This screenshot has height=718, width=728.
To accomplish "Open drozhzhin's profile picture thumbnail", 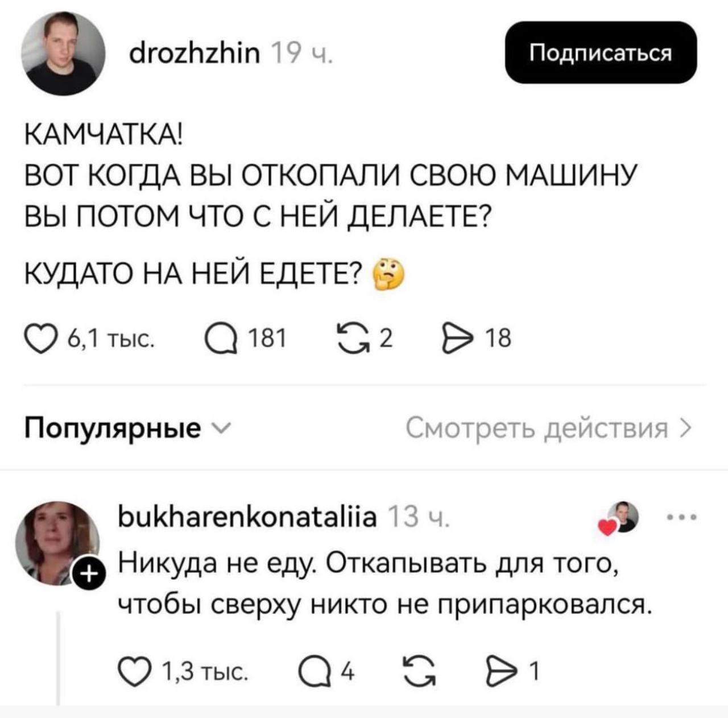I will pyautogui.click(x=63, y=52).
